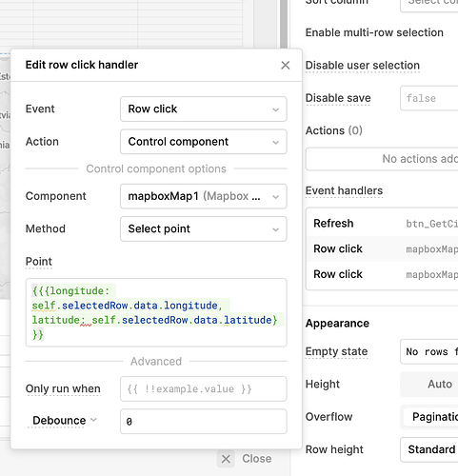
Task: Click the Empty state label
Action: point(336,351)
